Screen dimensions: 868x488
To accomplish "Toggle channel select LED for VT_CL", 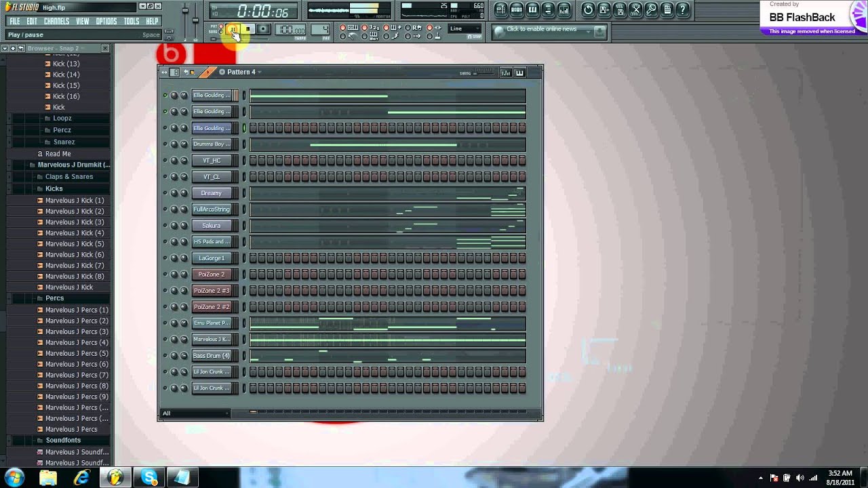I will pos(244,177).
